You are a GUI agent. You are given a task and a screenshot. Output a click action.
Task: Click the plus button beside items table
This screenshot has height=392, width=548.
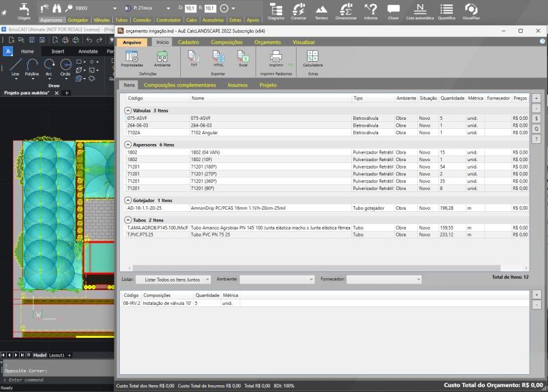[x=536, y=98]
